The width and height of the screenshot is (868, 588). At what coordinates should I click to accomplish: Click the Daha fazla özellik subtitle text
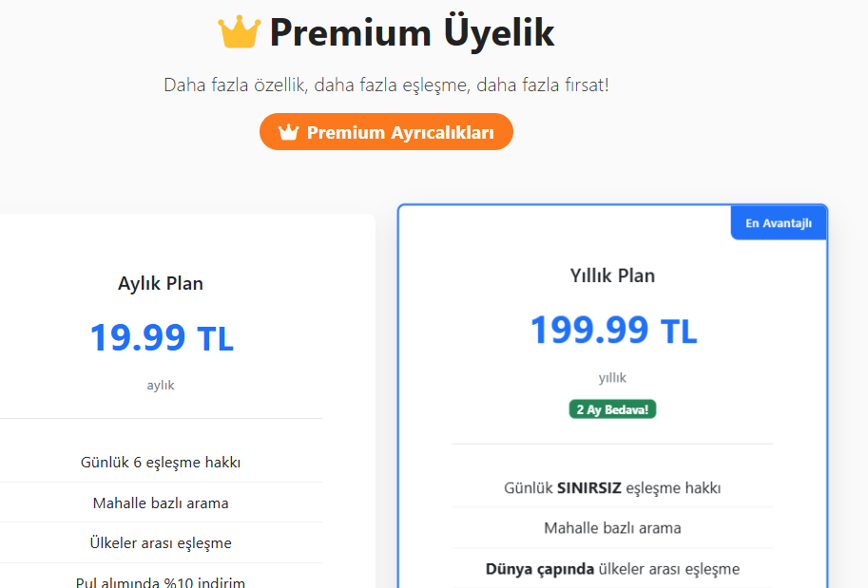(x=386, y=85)
